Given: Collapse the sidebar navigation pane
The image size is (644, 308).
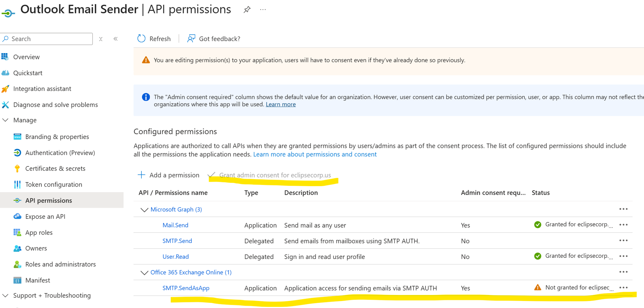Looking at the screenshot, I should (116, 39).
